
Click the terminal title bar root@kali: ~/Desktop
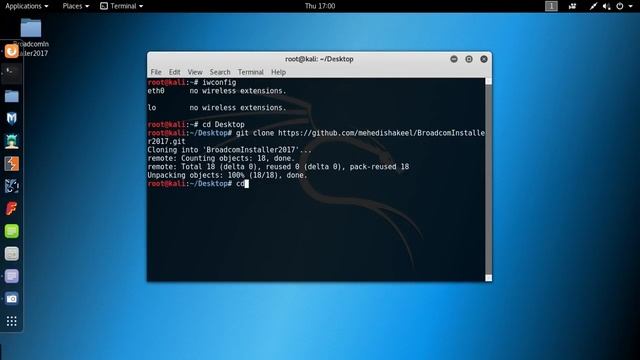pyautogui.click(x=319, y=59)
